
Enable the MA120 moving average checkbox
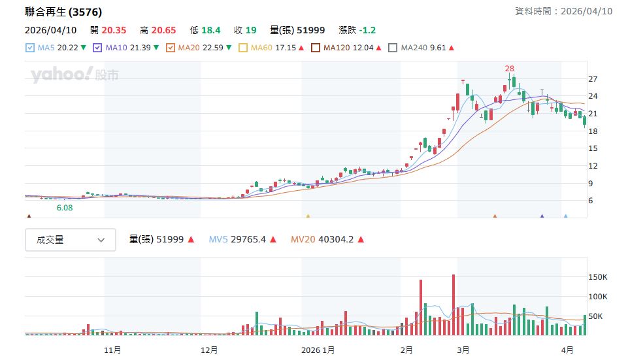click(316, 48)
